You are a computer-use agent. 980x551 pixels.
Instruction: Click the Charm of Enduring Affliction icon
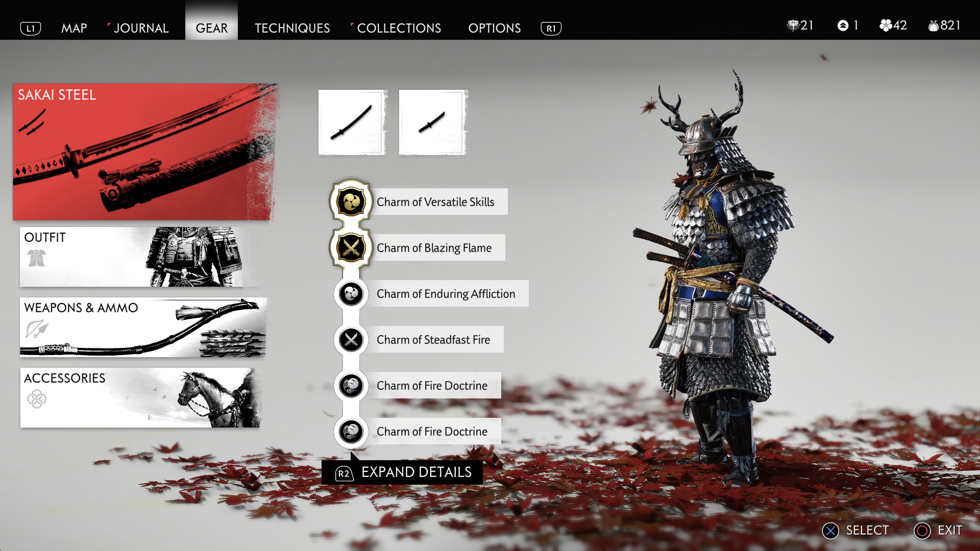pyautogui.click(x=351, y=294)
